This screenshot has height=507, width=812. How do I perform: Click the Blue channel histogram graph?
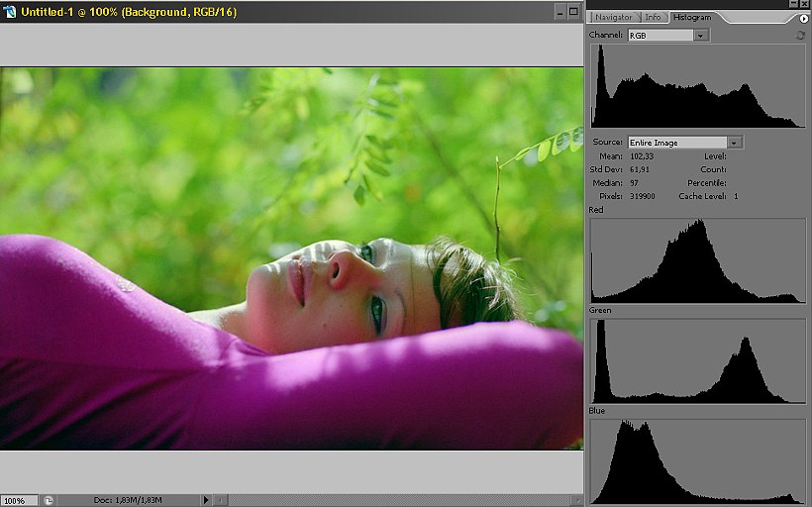pos(697,460)
